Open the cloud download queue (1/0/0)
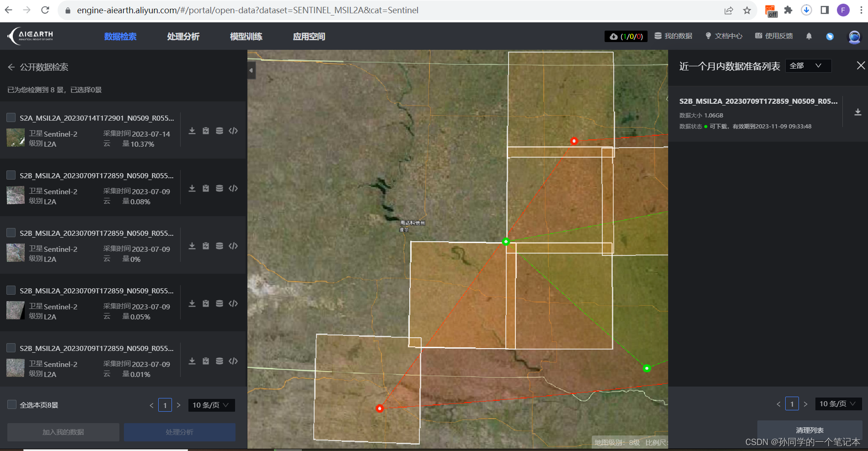Viewport: 868px width, 451px height. [x=626, y=37]
